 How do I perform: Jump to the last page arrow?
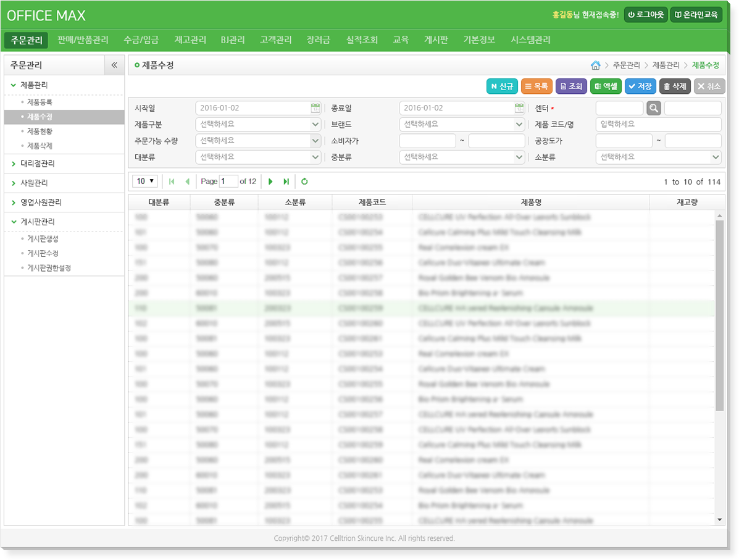pos(286,182)
